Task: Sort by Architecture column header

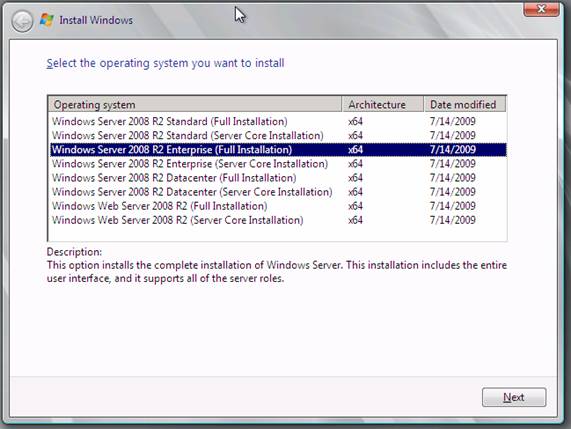Action: tap(383, 105)
